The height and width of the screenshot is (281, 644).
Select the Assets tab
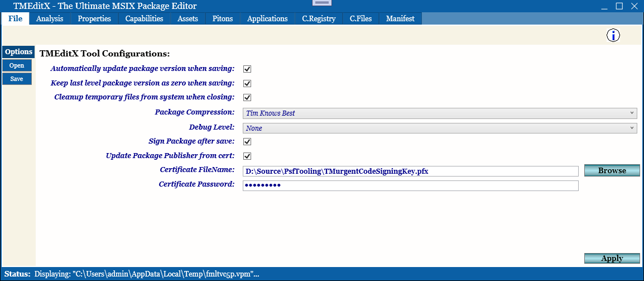188,18
